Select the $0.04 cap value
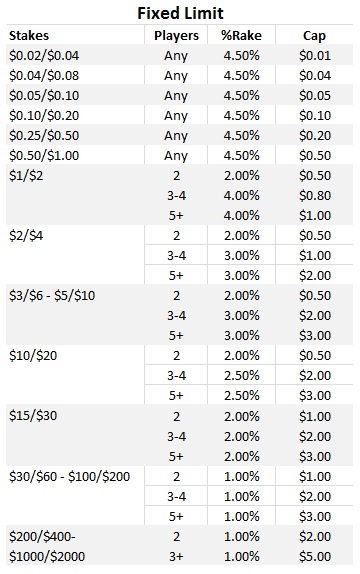 315,76
